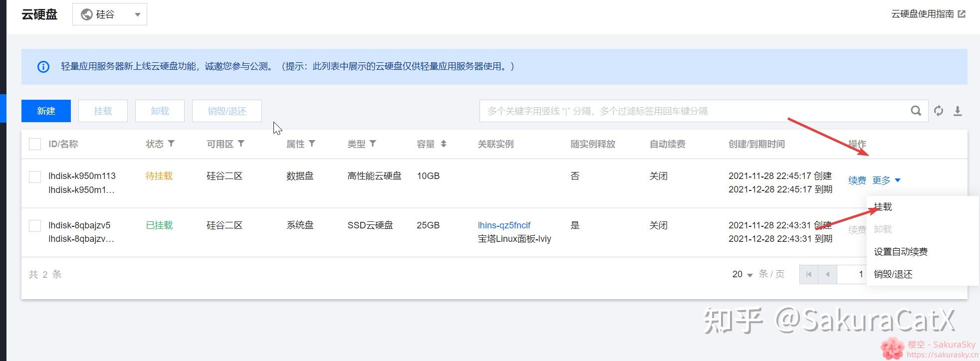Image resolution: width=980 pixels, height=361 pixels.
Task: Click the lhdisk-8qbajzv5 disk ID
Action: [x=79, y=225]
